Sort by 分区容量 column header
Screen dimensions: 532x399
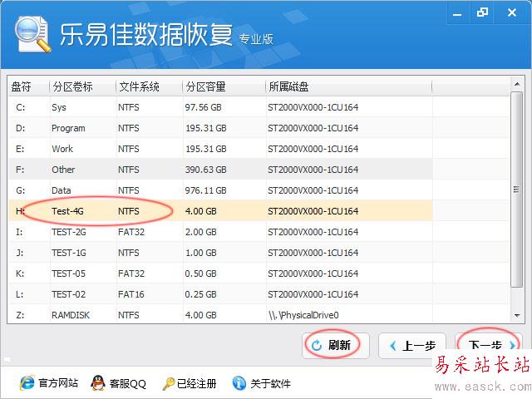[224, 86]
